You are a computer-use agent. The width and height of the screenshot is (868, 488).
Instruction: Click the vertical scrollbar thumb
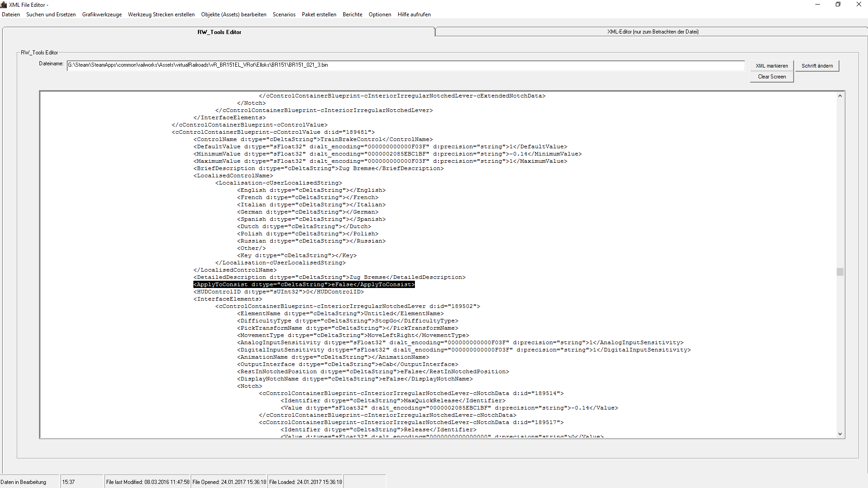[840, 272]
